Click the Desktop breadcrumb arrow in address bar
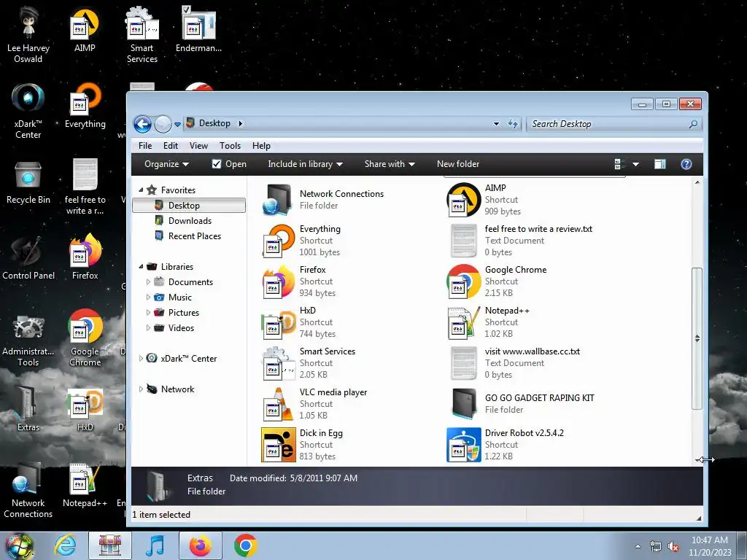This screenshot has width=747, height=560. [240, 124]
